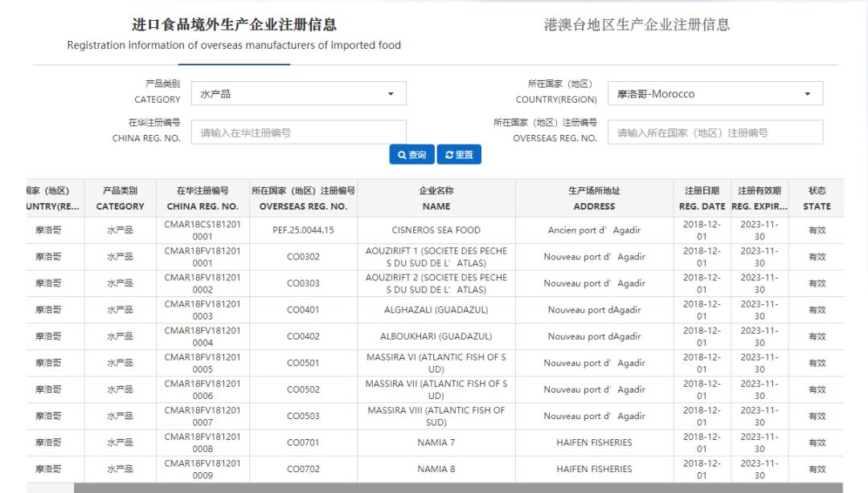868x493 pixels.
Task: Switch to the 港澳台地区生产企业注册信息 tab
Action: point(637,24)
